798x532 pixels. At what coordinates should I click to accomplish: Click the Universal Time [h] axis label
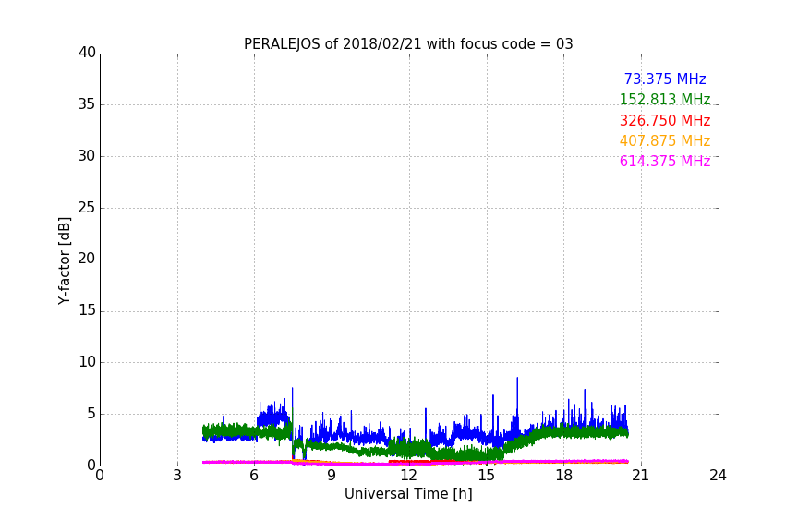pyautogui.click(x=408, y=493)
